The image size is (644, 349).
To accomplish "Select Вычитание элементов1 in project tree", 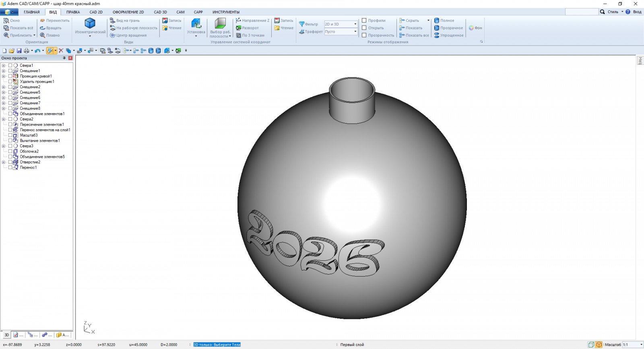I will (x=40, y=140).
